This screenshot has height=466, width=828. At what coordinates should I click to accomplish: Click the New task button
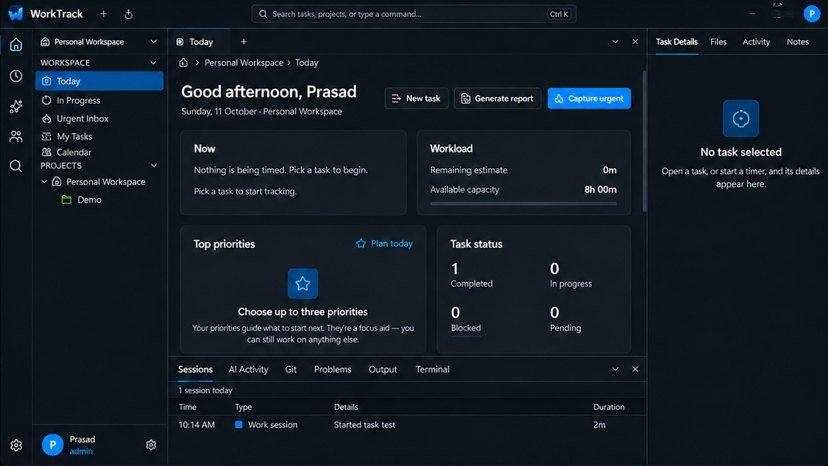coord(417,98)
